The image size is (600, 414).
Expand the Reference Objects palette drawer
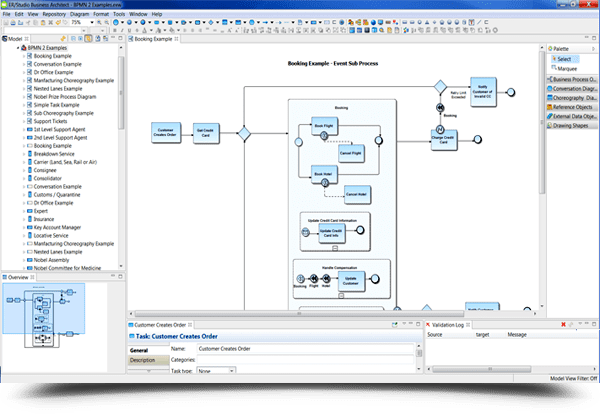572,107
